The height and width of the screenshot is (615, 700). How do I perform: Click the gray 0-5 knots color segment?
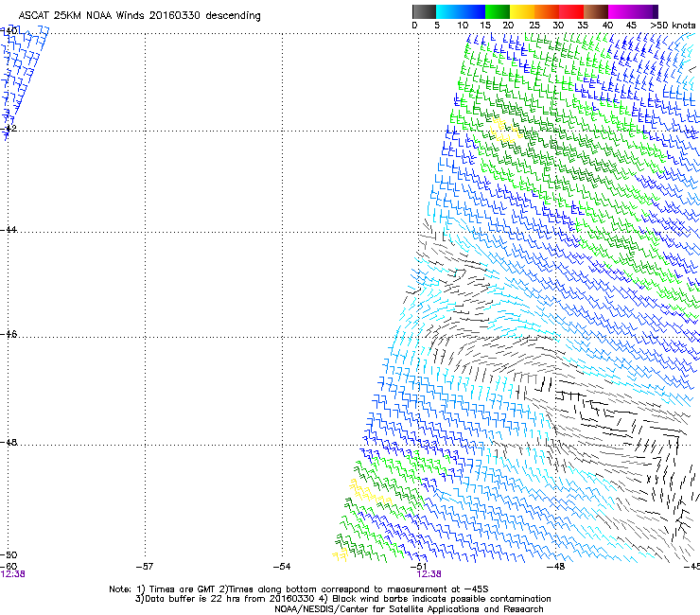424,11
